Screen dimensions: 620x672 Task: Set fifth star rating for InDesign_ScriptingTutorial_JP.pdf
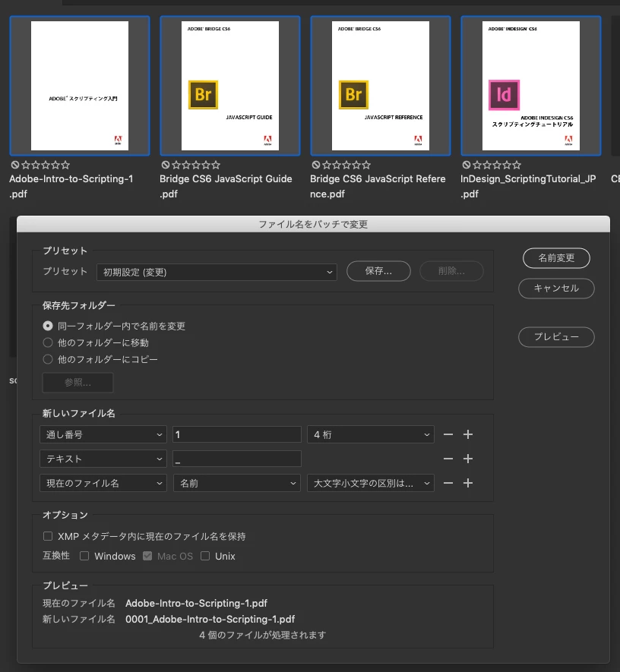tap(517, 165)
